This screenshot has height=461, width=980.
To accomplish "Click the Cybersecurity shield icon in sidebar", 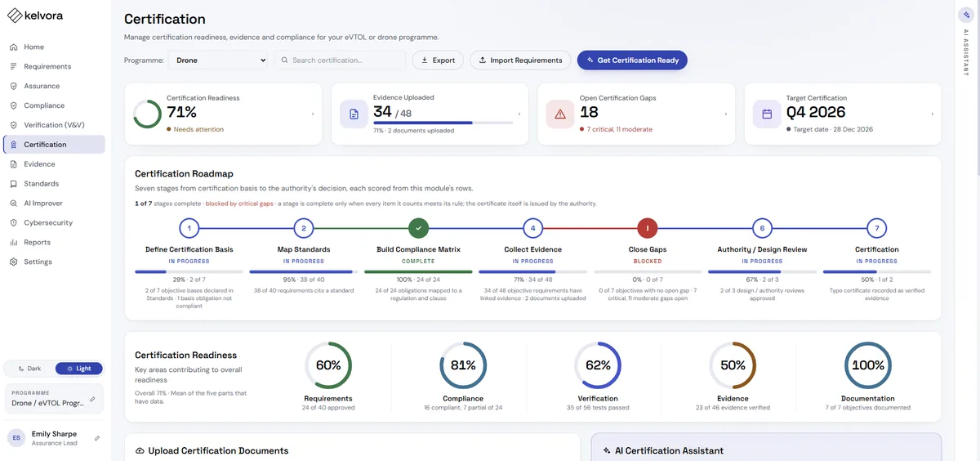I will pyautogui.click(x=14, y=222).
